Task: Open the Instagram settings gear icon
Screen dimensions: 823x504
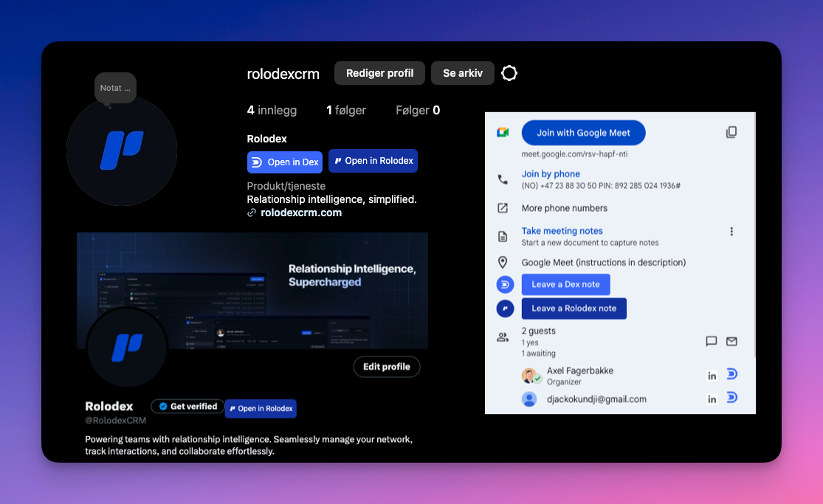Action: tap(509, 73)
